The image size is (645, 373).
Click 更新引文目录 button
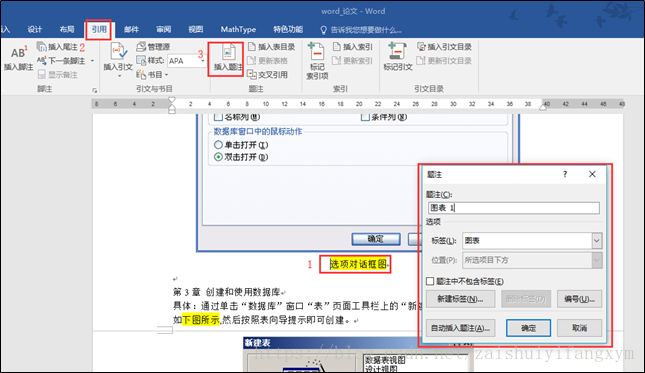[x=444, y=61]
